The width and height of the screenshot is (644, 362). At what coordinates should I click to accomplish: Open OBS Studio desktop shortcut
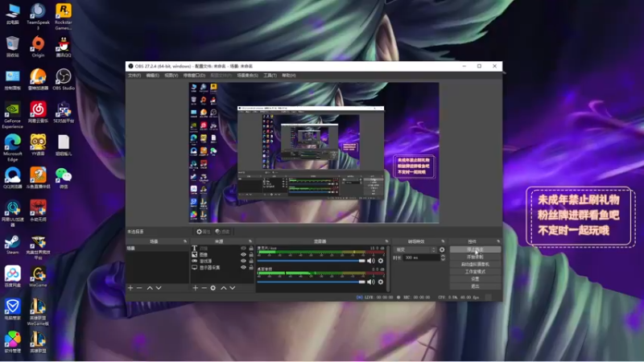(x=64, y=80)
